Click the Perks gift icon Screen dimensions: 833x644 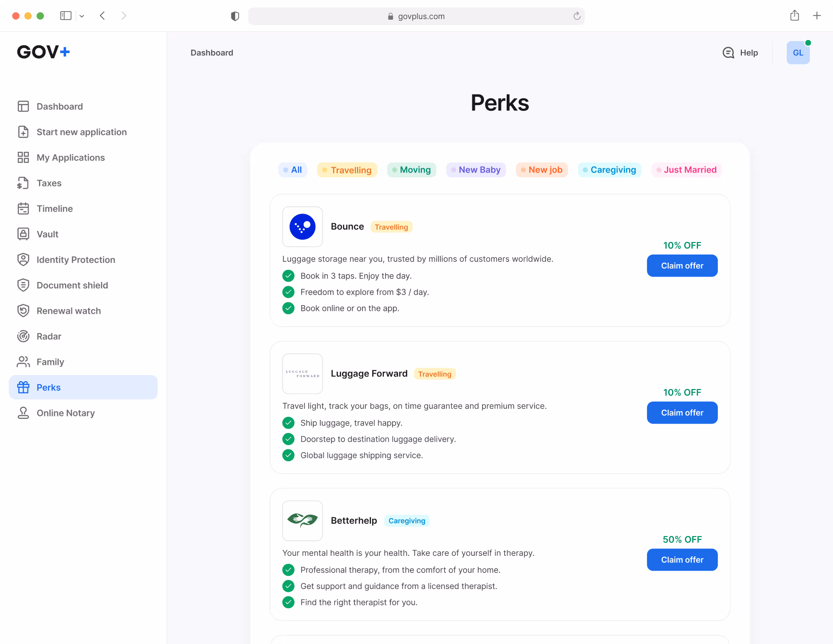(23, 388)
